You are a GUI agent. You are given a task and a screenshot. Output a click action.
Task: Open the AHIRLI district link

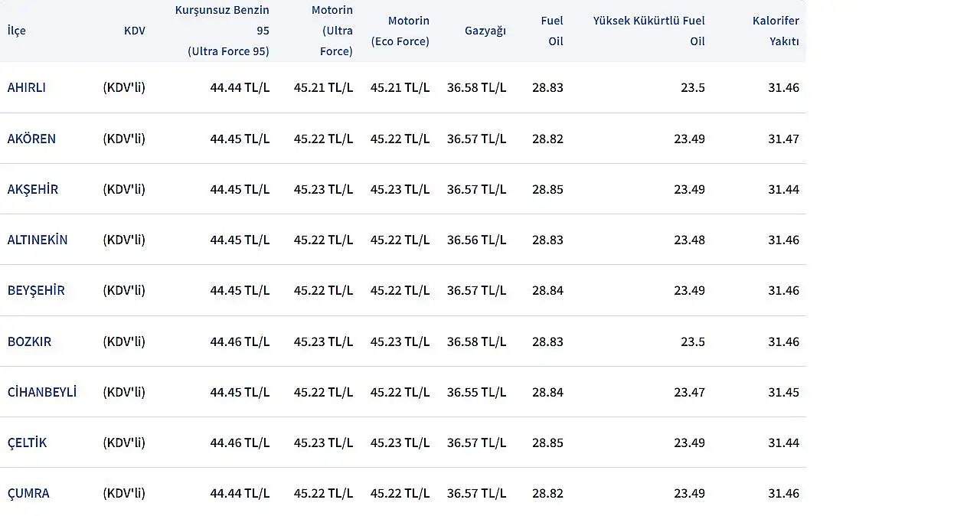point(27,87)
